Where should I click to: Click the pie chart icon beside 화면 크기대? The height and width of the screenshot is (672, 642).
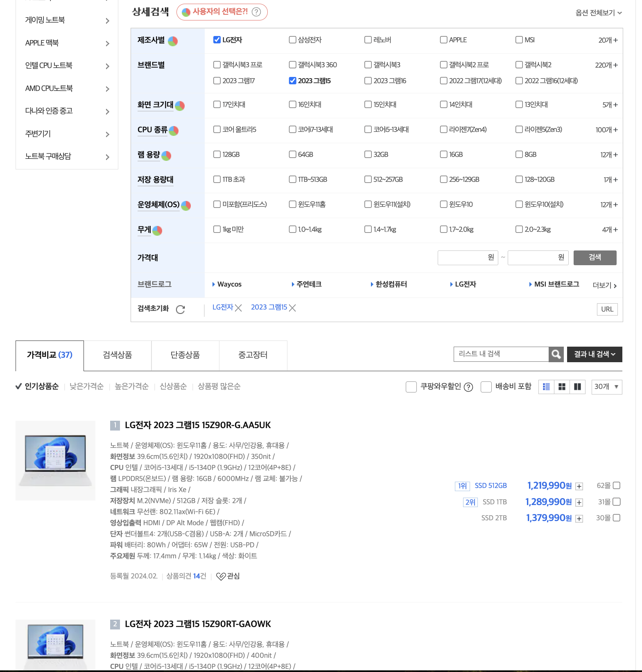(x=180, y=106)
